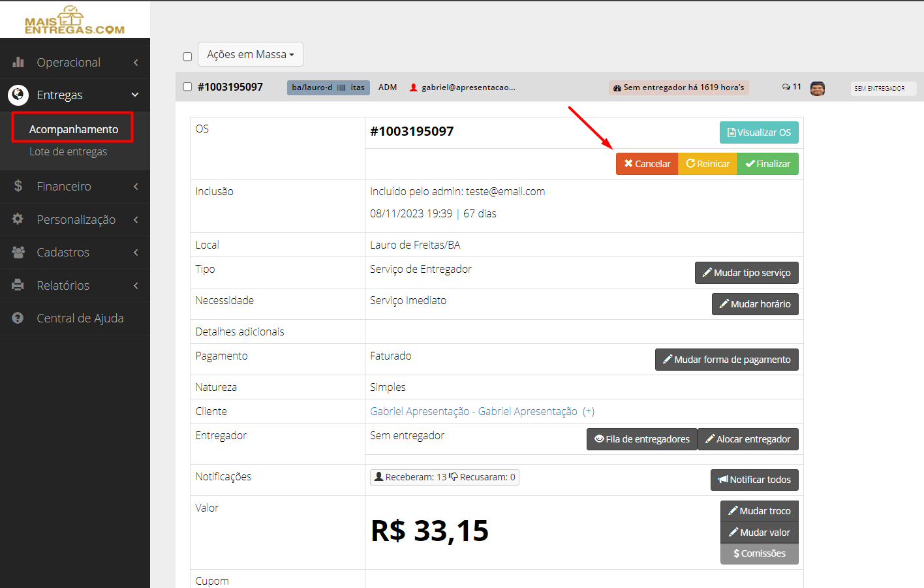Click the Entregas globe icon

18,95
